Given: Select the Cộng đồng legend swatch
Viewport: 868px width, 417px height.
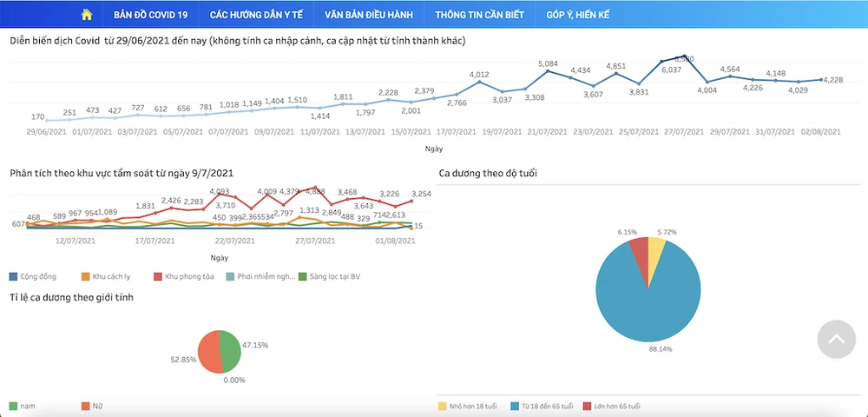Looking at the screenshot, I should [14, 276].
